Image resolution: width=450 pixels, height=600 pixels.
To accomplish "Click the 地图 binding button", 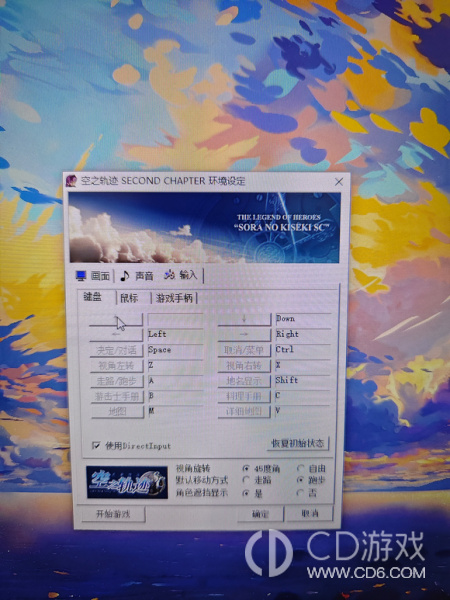I will (x=117, y=411).
